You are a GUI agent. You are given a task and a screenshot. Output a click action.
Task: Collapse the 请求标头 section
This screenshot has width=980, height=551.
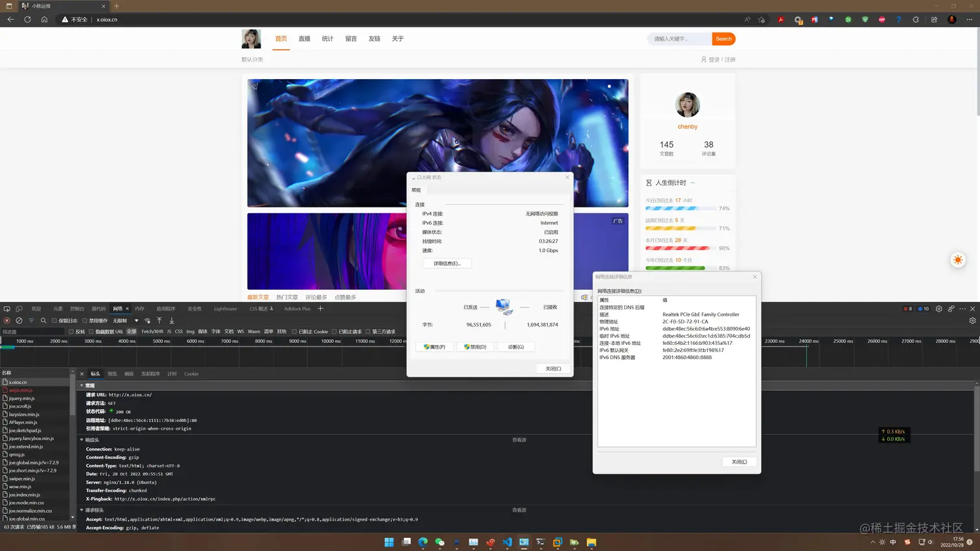point(82,510)
